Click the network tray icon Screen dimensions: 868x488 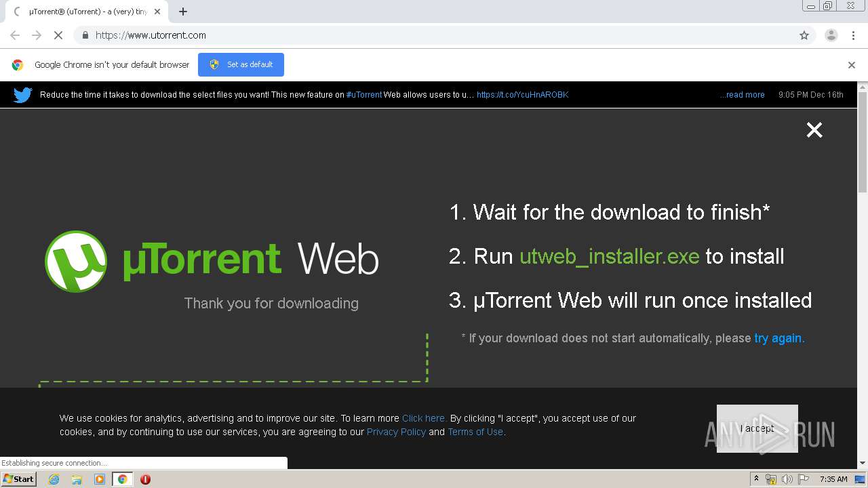771,479
